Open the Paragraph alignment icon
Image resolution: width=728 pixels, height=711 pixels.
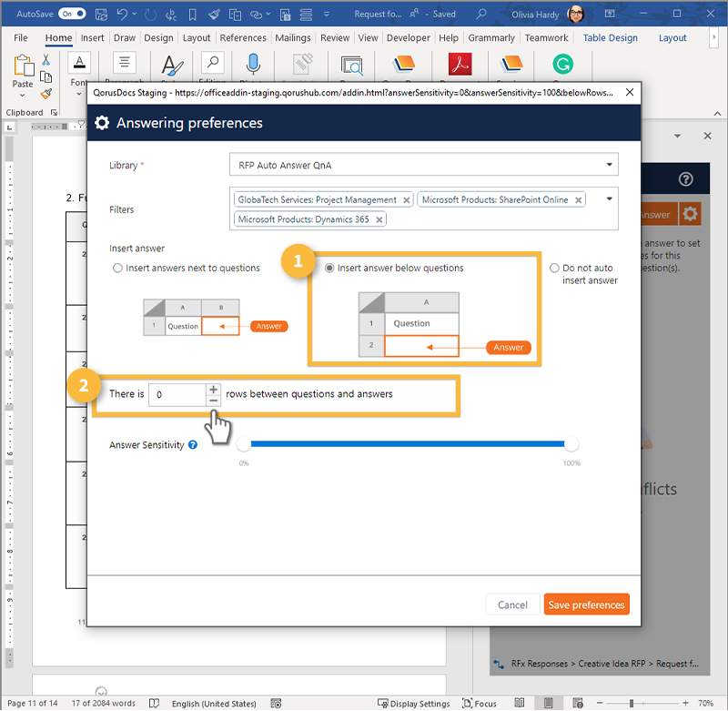(x=125, y=62)
